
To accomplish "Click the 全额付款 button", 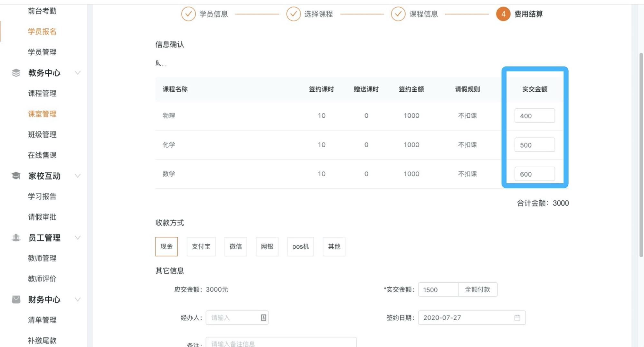I will tap(478, 289).
